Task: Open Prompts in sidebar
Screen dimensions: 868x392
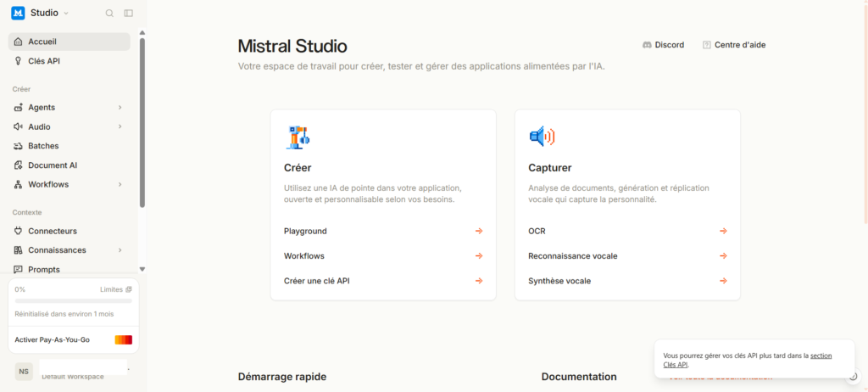Action: point(70,270)
